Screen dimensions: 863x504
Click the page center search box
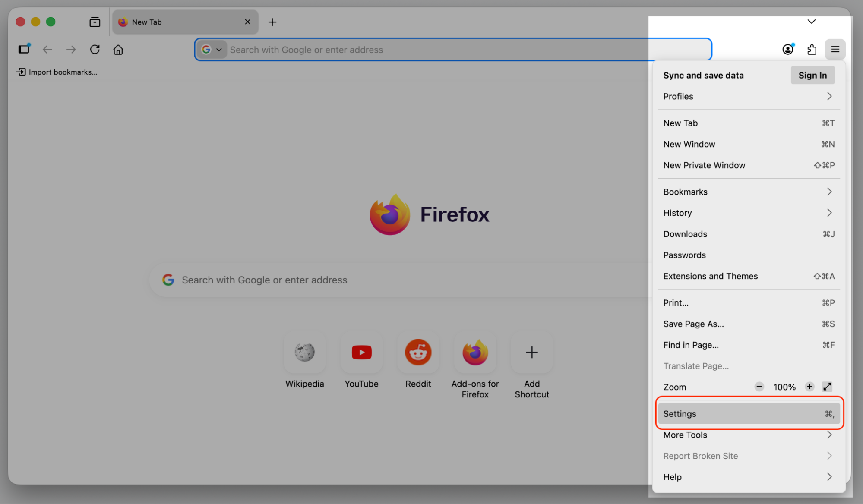pyautogui.click(x=401, y=280)
